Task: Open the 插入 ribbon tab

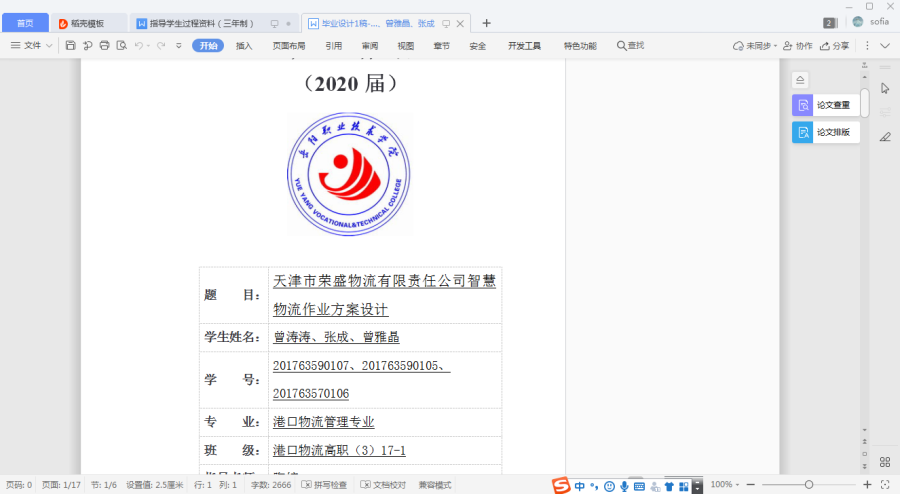Action: 244,46
